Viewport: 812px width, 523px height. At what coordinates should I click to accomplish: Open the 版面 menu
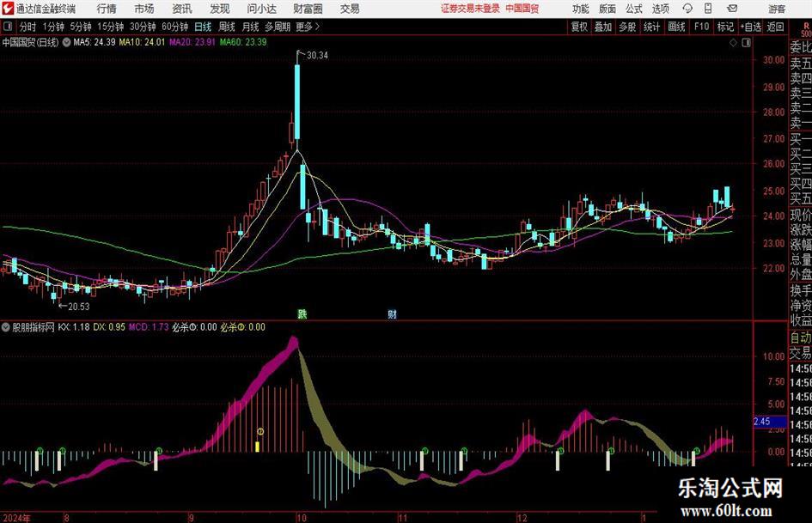click(x=607, y=9)
